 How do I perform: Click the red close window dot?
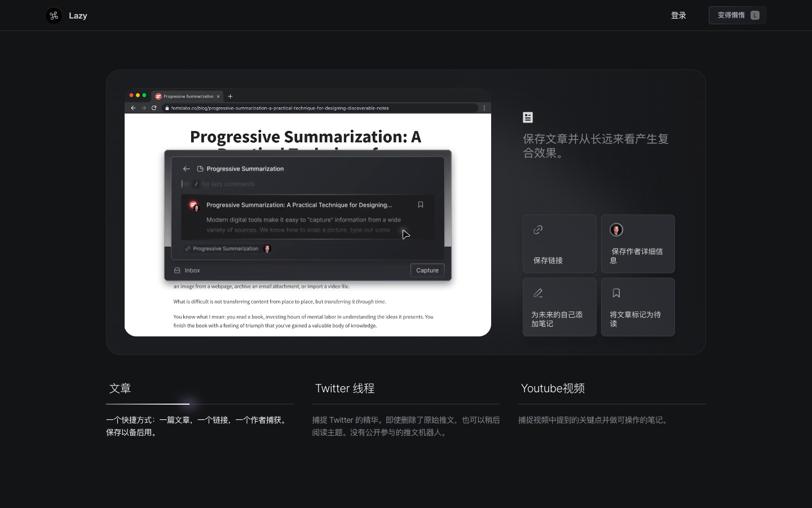point(131,95)
